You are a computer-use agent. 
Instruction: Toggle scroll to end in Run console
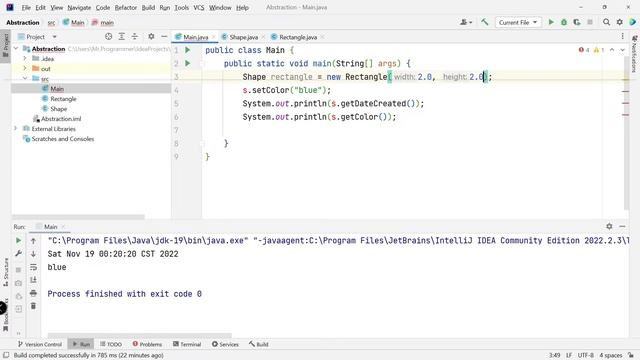point(33,280)
